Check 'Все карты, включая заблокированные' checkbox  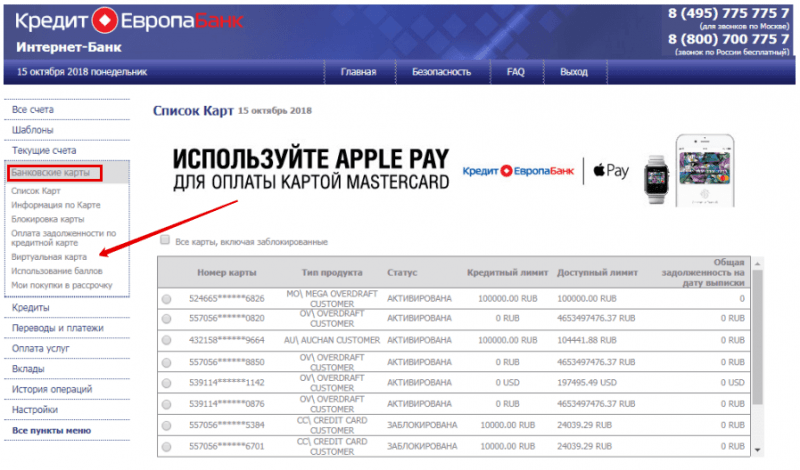[x=165, y=240]
